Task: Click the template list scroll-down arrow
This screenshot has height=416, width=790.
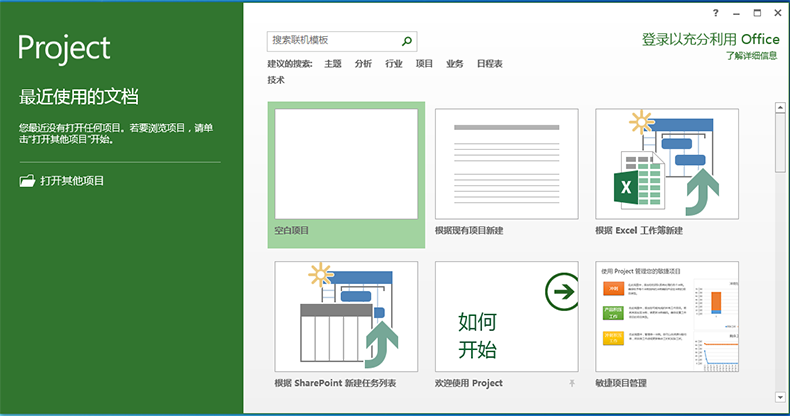Action: pos(780,397)
